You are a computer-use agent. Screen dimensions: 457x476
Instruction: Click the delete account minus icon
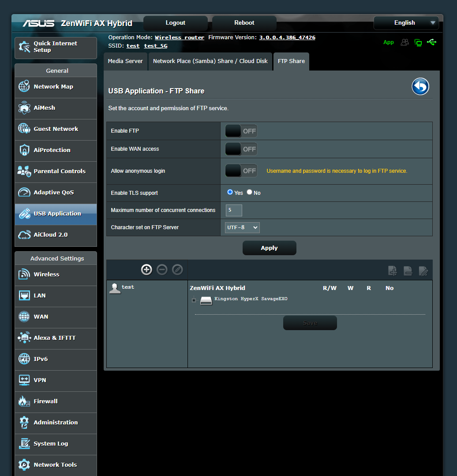[x=162, y=269]
